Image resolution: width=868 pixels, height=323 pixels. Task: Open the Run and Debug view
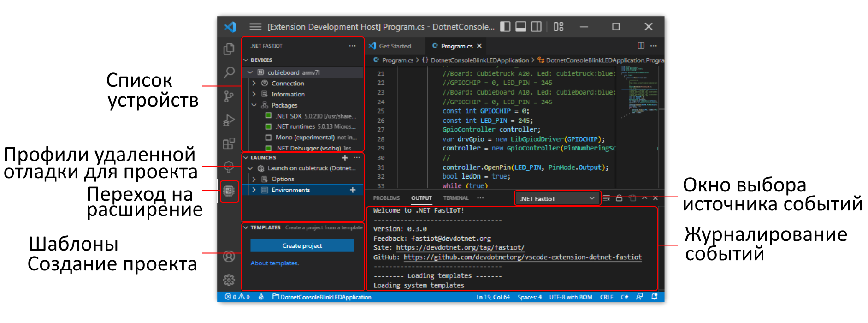click(229, 120)
